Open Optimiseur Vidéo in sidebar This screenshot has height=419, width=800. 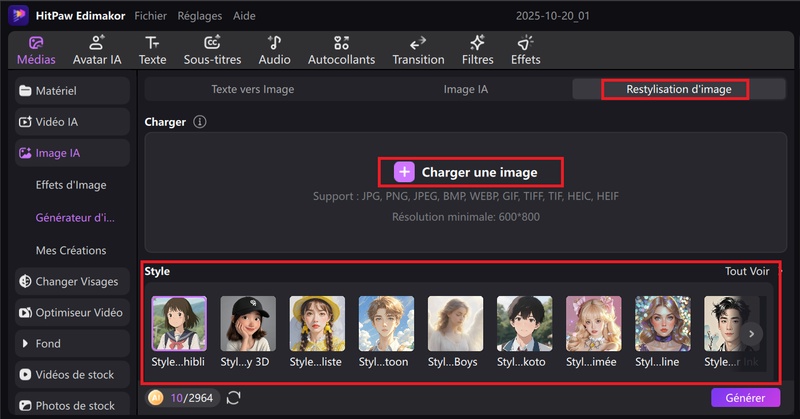click(72, 312)
